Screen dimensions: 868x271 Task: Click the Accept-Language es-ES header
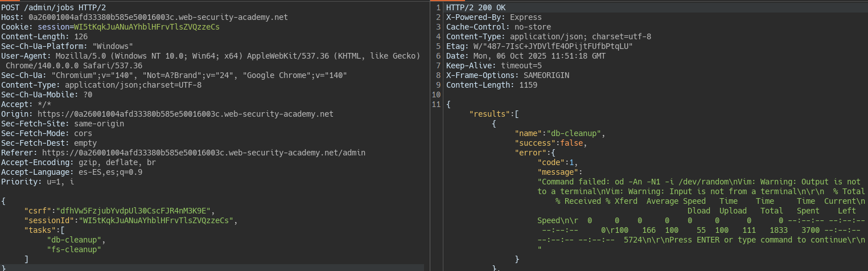72,172
